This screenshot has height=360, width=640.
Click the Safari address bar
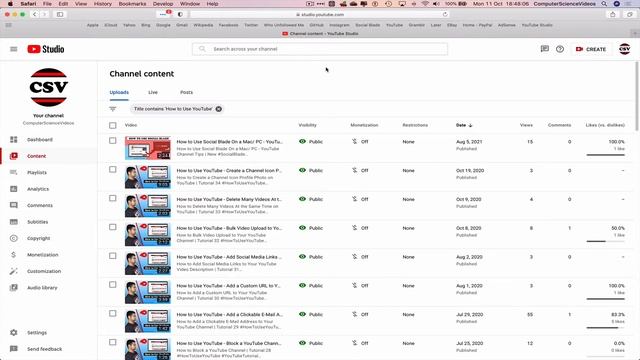[320, 14]
